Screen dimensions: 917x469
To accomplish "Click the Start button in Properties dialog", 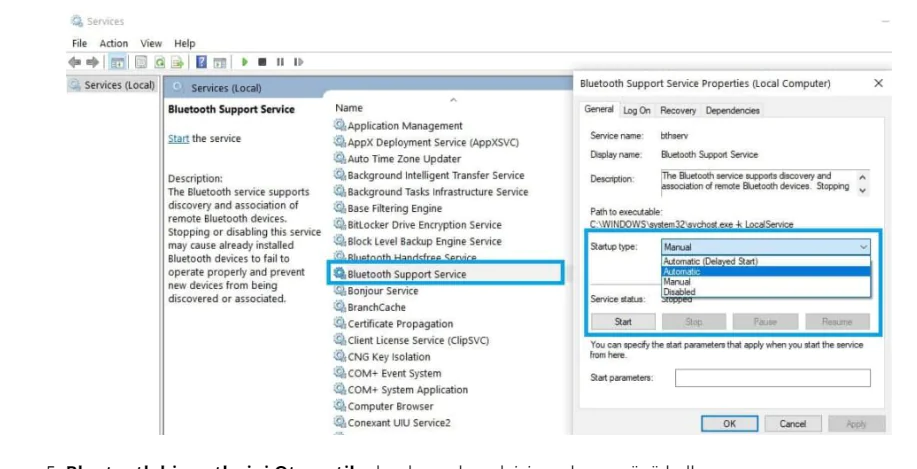I will click(x=621, y=322).
